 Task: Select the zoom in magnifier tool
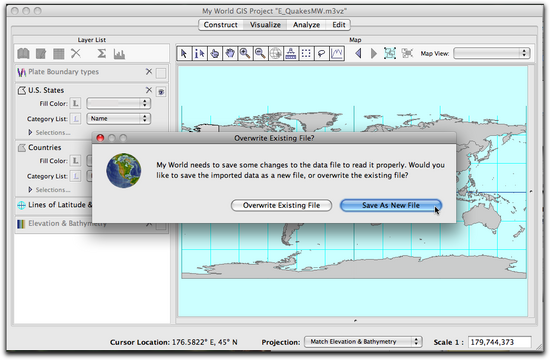[245, 54]
